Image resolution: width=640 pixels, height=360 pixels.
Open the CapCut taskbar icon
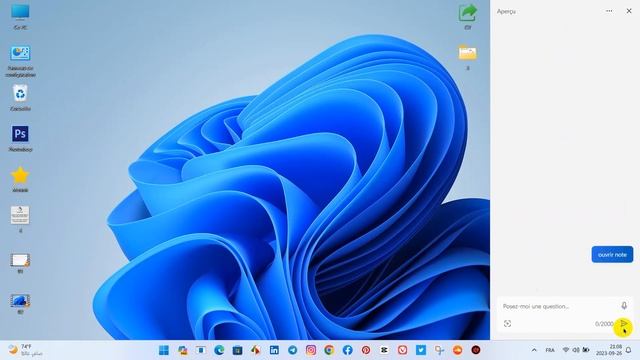pyautogui.click(x=384, y=350)
